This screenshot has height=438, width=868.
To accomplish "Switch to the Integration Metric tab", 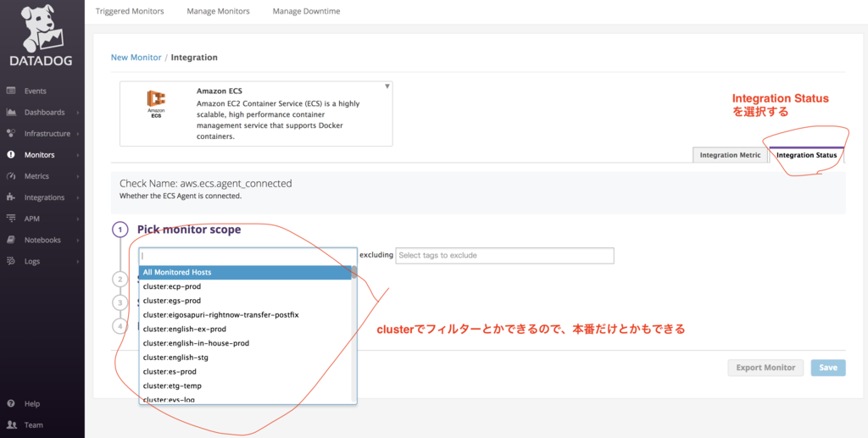I will coord(730,155).
